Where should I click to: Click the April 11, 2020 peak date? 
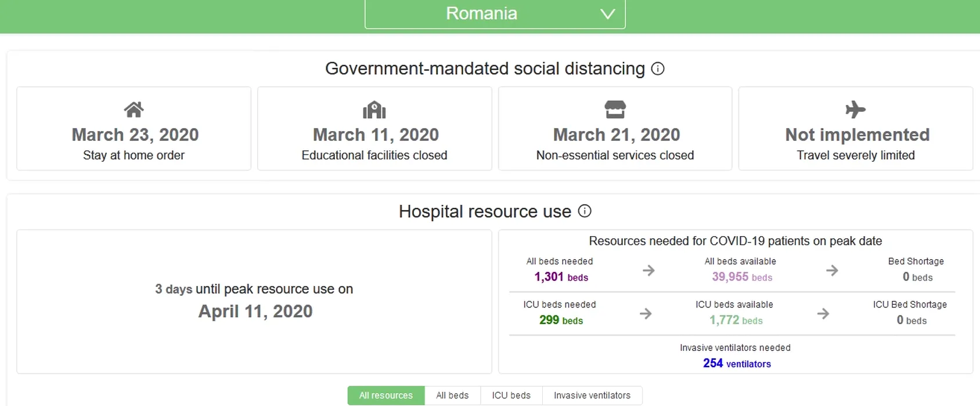pos(255,311)
